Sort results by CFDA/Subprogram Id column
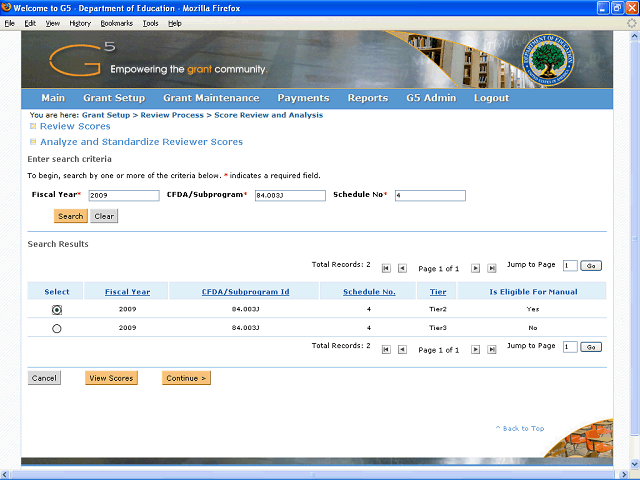 (245, 292)
